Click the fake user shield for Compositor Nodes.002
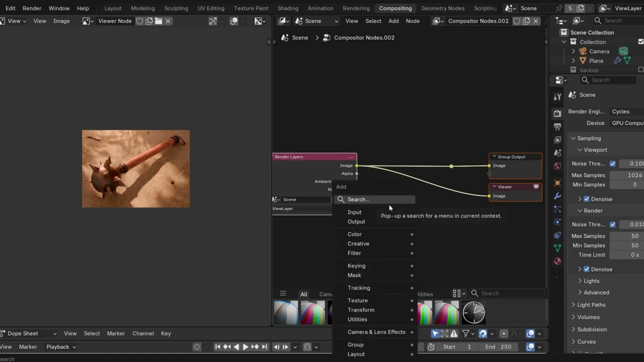This screenshot has width=644, height=362. 517,21
